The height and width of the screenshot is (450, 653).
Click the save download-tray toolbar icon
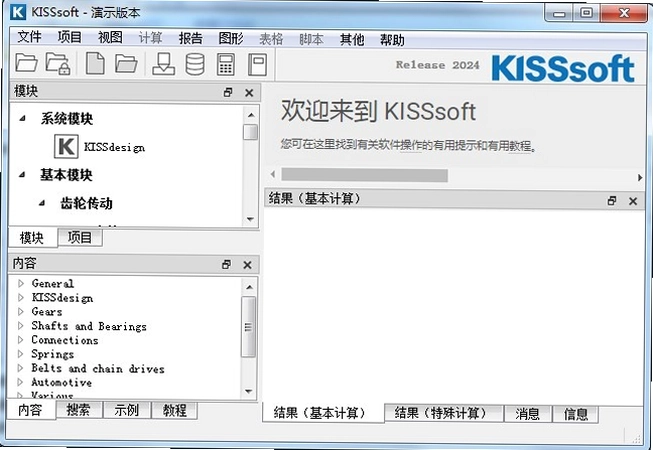point(163,64)
